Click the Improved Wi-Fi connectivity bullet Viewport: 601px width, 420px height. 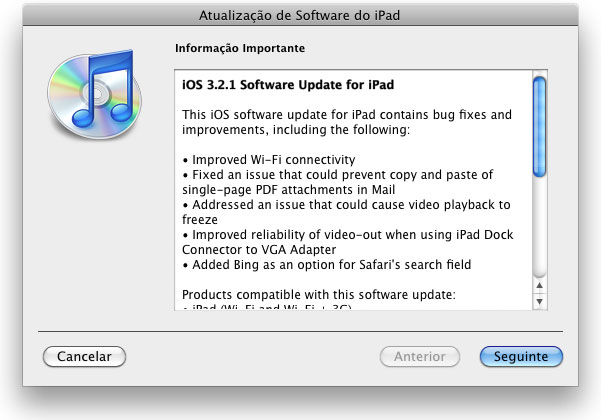(269, 159)
